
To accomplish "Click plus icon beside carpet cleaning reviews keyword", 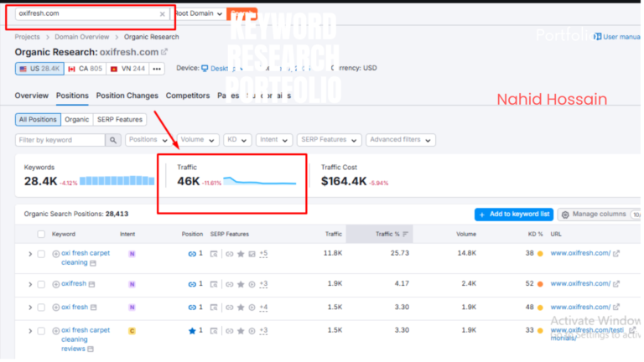I will click(56, 331).
